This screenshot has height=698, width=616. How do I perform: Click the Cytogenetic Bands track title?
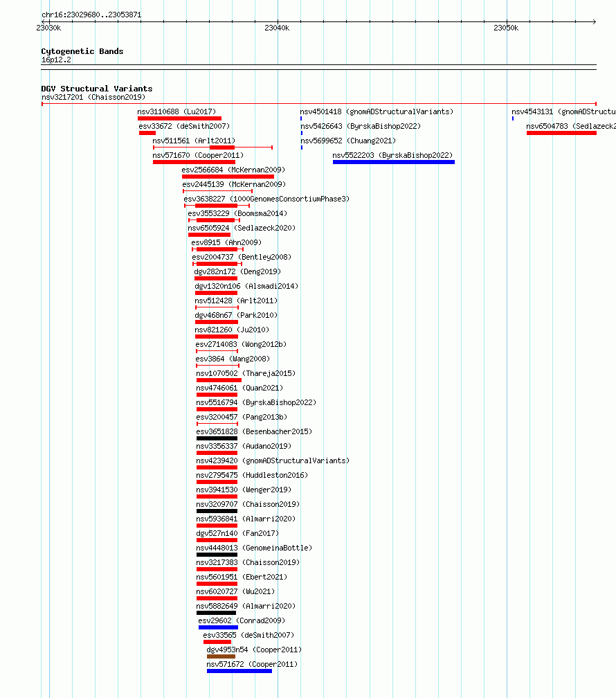[82, 51]
